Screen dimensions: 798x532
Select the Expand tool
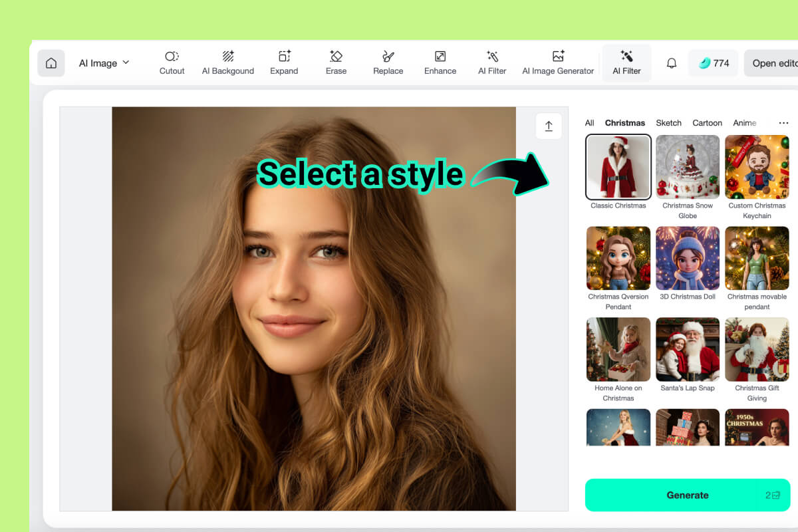[284, 63]
